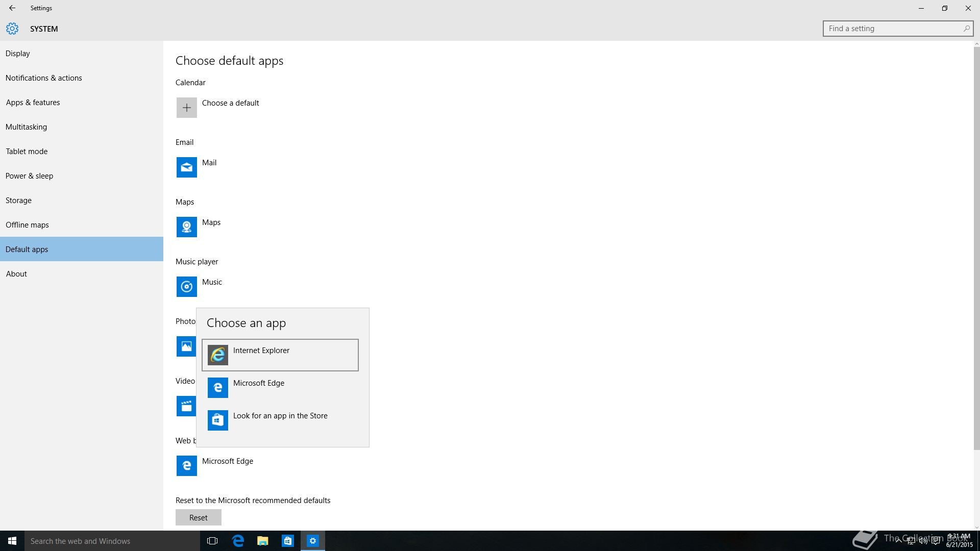Screen dimensions: 980x551
Task: Click the Mail label under Email
Action: (209, 163)
